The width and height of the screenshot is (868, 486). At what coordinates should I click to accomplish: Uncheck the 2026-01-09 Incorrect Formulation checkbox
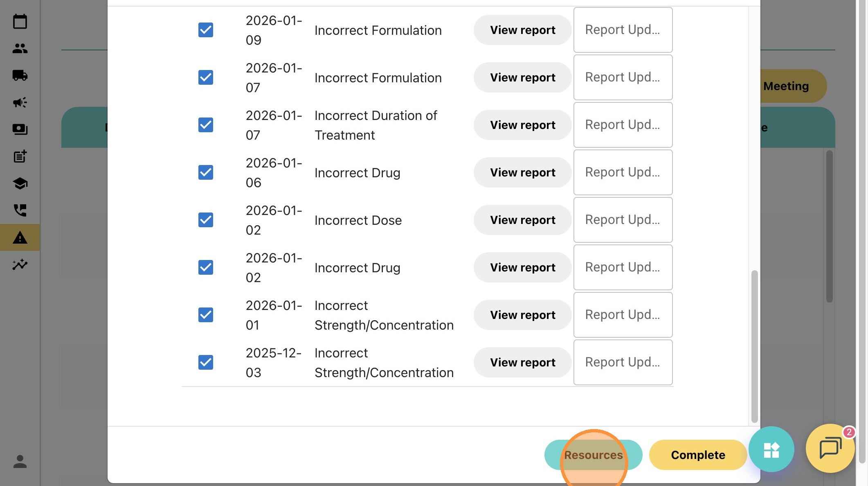click(x=206, y=30)
